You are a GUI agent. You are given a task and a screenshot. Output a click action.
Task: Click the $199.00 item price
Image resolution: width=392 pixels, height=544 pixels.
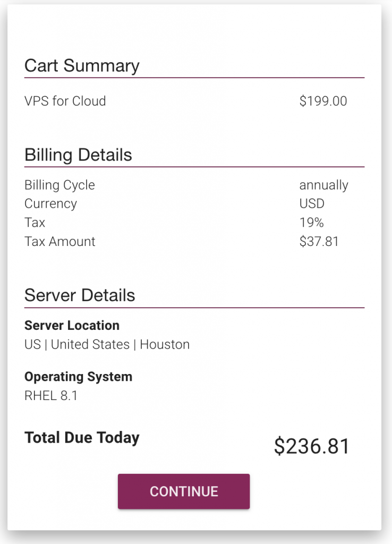pos(323,101)
